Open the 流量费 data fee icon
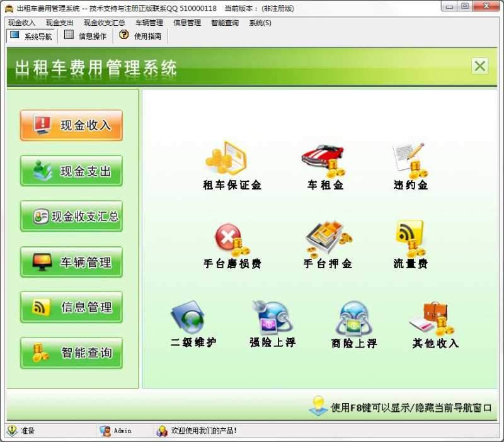The height and width of the screenshot is (442, 504). [409, 242]
